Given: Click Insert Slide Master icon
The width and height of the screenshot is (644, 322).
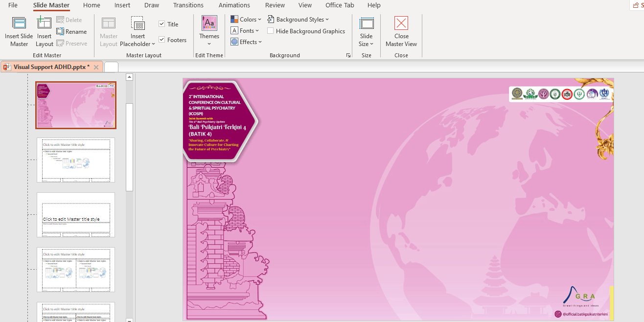Looking at the screenshot, I should (x=19, y=23).
